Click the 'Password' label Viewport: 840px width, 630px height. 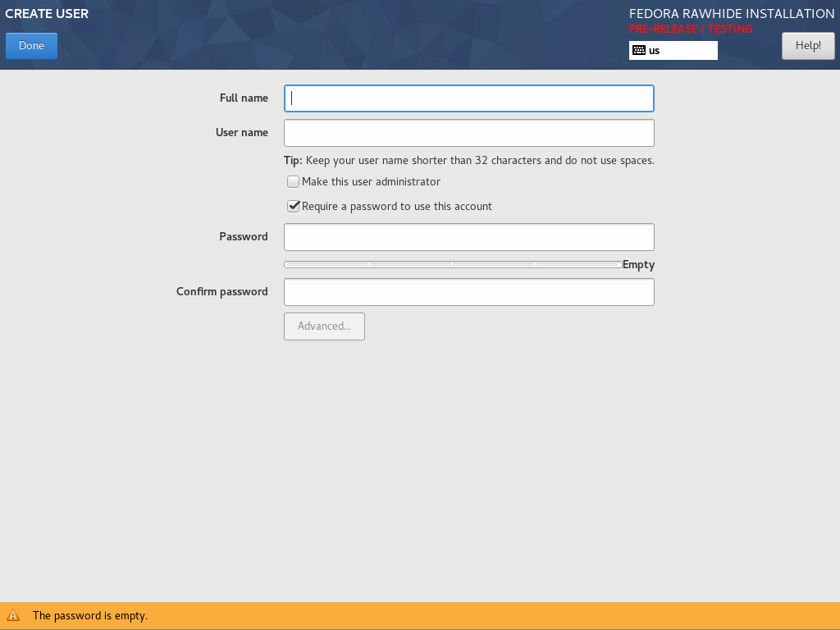[x=243, y=236]
